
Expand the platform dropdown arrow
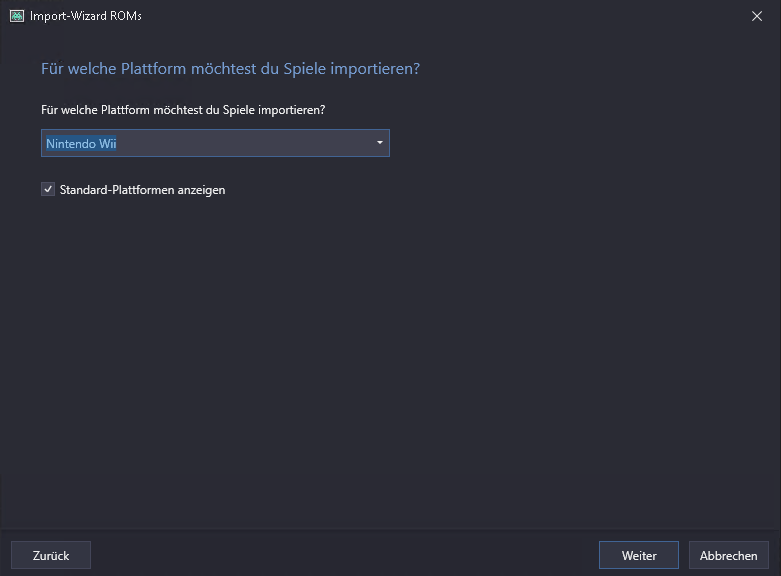tap(379, 143)
